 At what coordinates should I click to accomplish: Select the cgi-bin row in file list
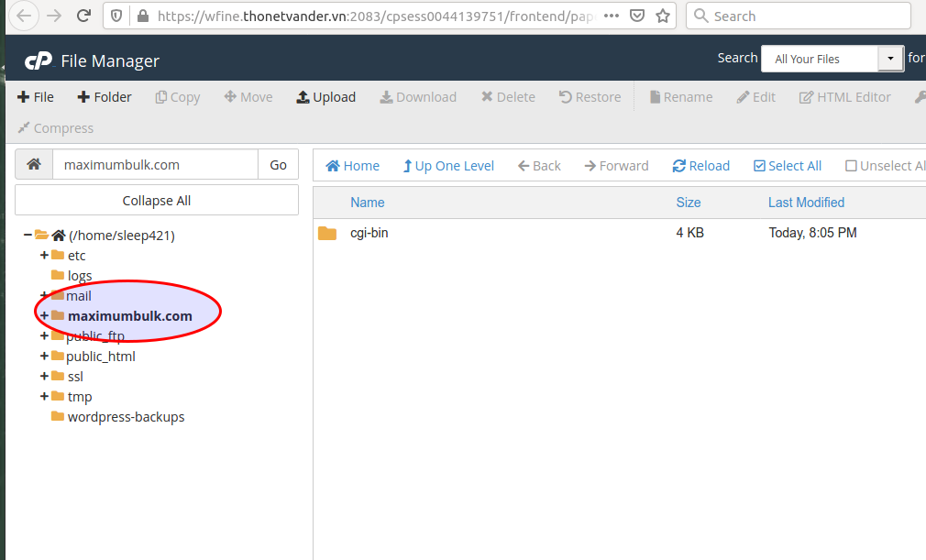(x=620, y=233)
